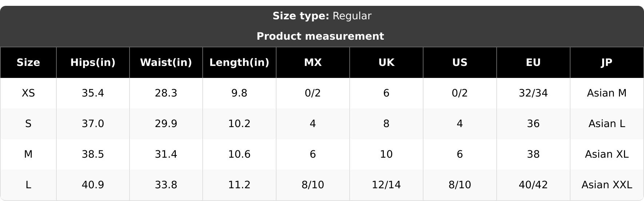The width and height of the screenshot is (644, 201).
Task: Click the L size row label
Action: (x=28, y=185)
